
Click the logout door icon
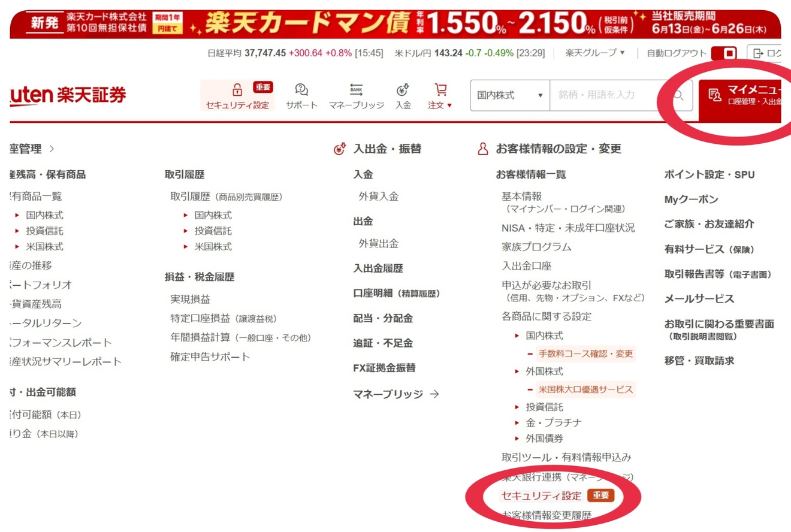(759, 53)
